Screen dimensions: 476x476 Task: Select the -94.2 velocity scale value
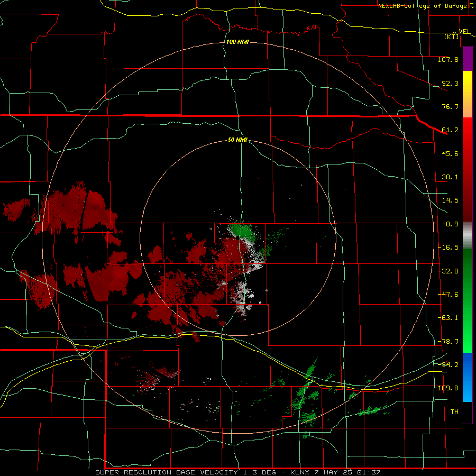448,364
